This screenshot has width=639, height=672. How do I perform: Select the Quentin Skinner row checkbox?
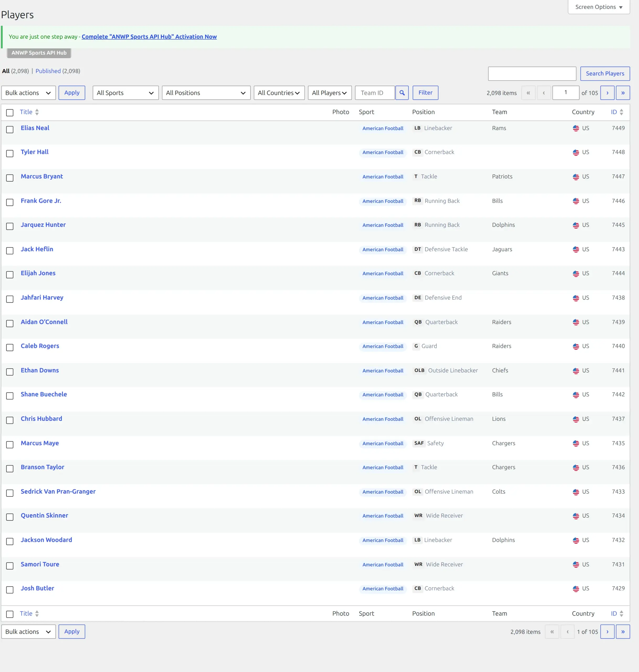tap(10, 517)
